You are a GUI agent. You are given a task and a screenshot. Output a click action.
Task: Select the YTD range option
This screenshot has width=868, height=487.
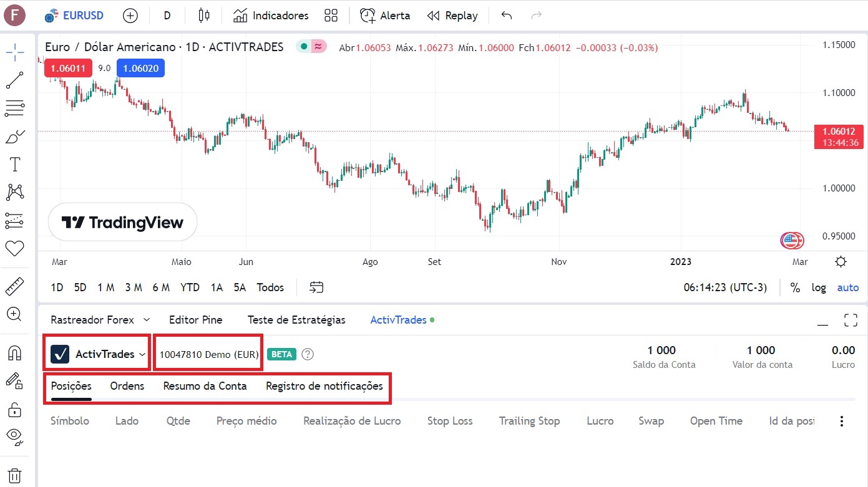[190, 287]
